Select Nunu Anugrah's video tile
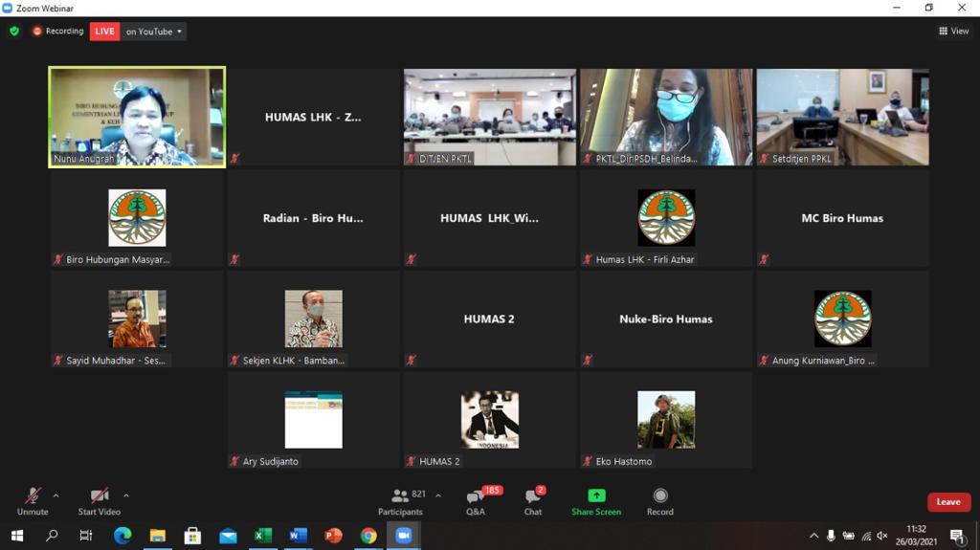Screen dimensions: 980x550 click(x=137, y=117)
